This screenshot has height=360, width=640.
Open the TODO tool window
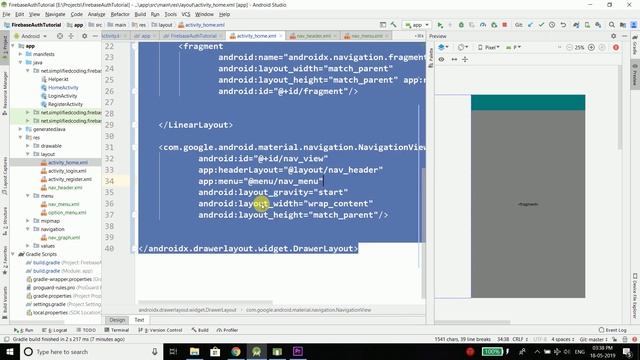pyautogui.click(x=86, y=330)
